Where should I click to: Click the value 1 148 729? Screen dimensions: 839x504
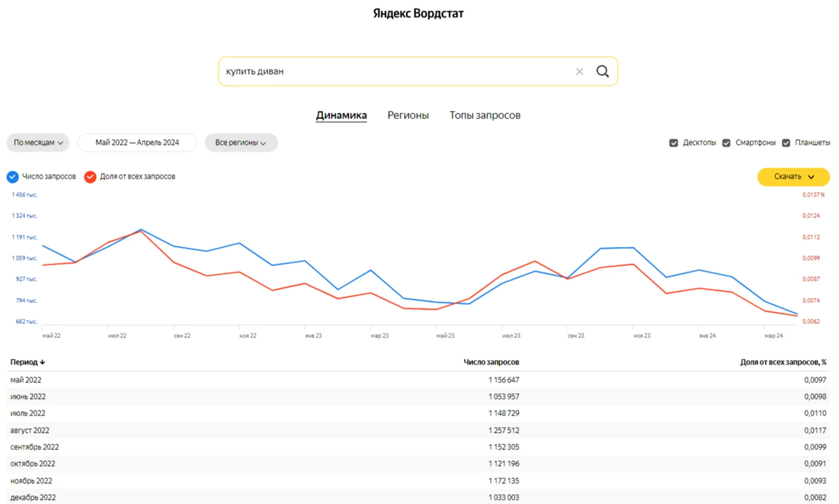(x=504, y=413)
